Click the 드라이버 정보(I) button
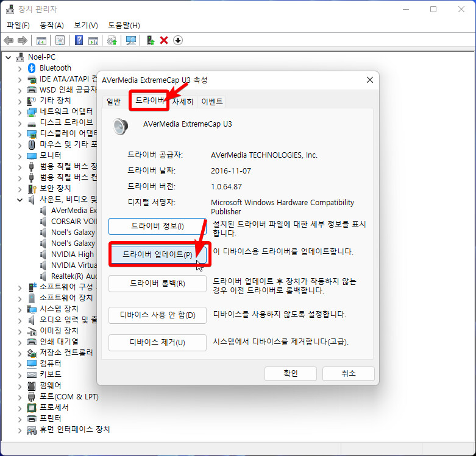This screenshot has height=456, width=476. point(158,226)
